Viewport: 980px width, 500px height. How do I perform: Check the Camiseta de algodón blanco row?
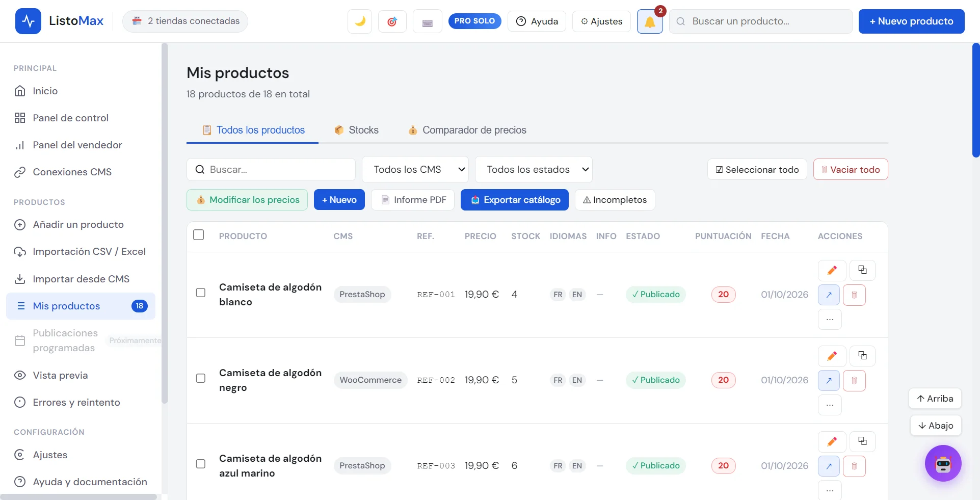tap(201, 293)
